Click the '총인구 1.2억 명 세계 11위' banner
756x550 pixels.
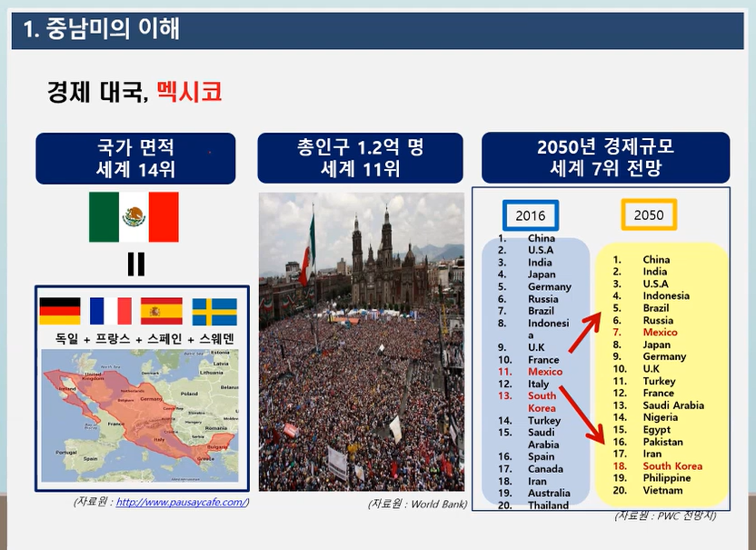(360, 158)
